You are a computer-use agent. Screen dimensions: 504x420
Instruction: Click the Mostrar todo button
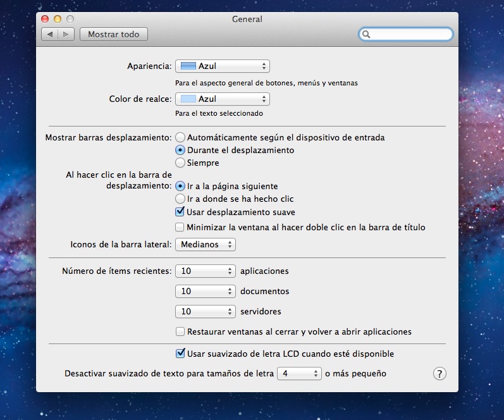coord(114,34)
